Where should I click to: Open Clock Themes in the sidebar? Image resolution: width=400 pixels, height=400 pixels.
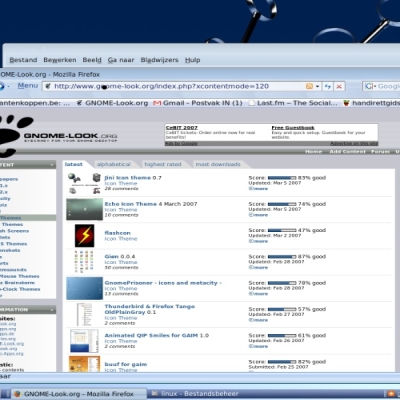coord(20,289)
